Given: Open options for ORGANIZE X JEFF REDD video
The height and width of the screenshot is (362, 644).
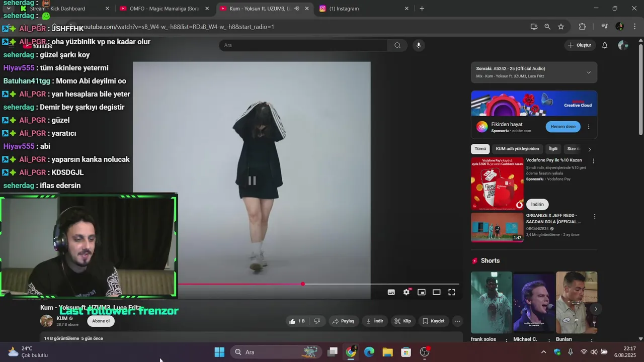Looking at the screenshot, I should click(594, 216).
